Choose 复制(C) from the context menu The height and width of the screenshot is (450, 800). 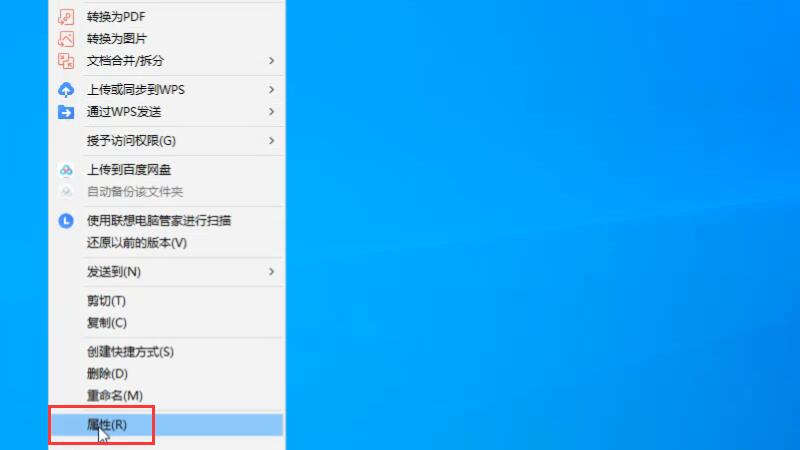[106, 323]
